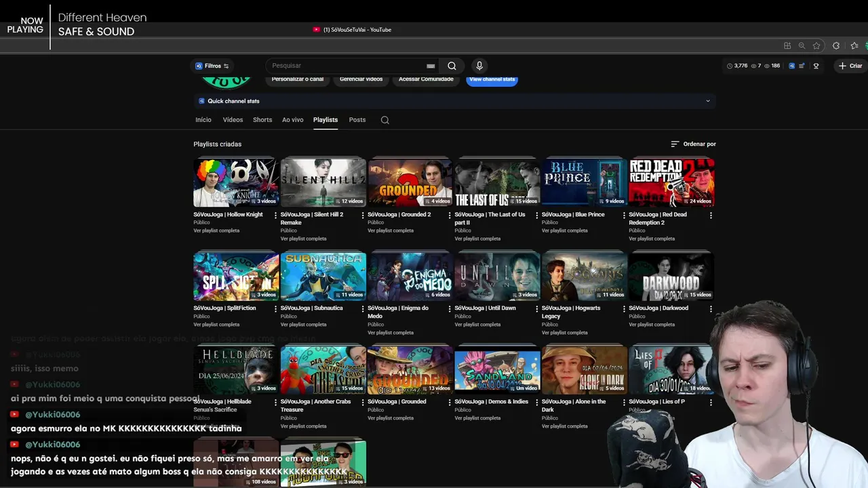Switch to the Posts tab
The height and width of the screenshot is (488, 868).
[x=357, y=120]
